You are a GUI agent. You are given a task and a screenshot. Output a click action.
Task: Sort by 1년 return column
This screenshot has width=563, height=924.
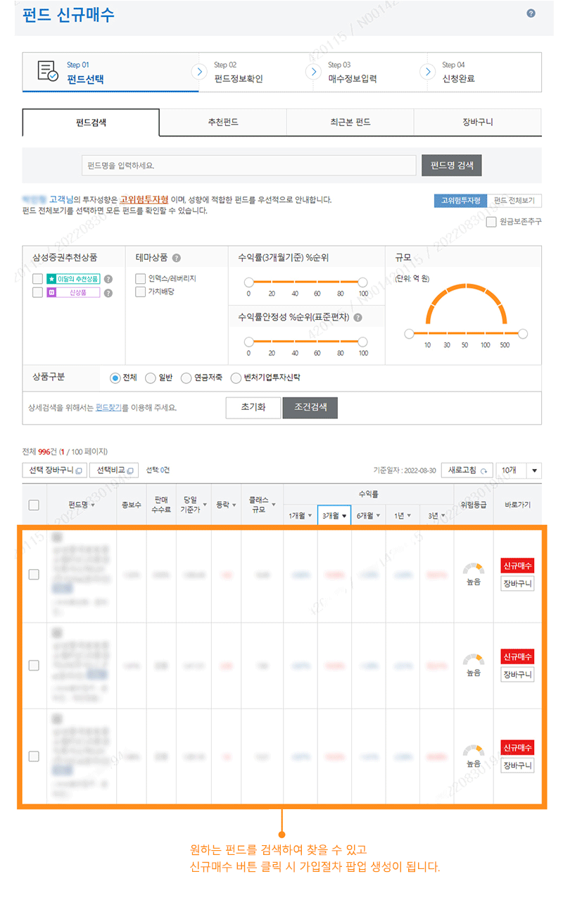coord(403,516)
